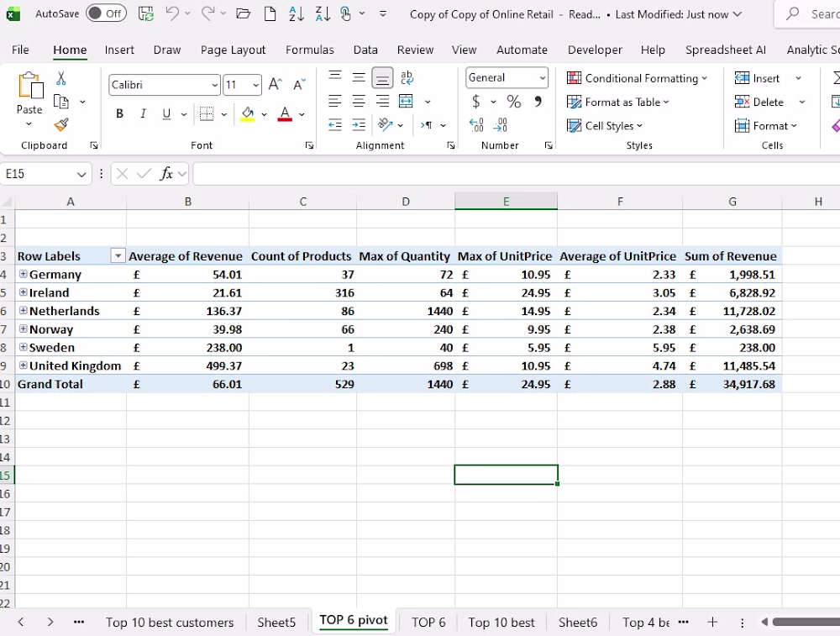This screenshot has height=636, width=840.
Task: Click the Percent Style icon
Action: (x=513, y=102)
